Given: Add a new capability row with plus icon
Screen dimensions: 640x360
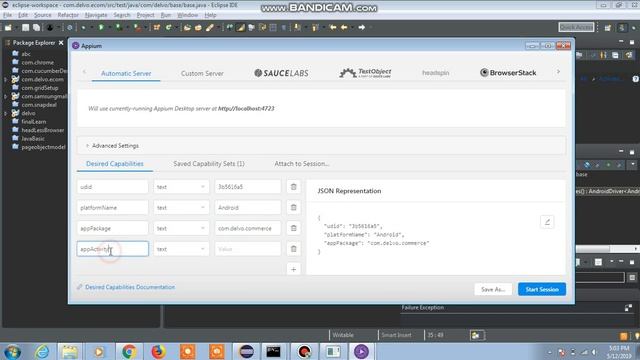Looking at the screenshot, I should tap(293, 269).
